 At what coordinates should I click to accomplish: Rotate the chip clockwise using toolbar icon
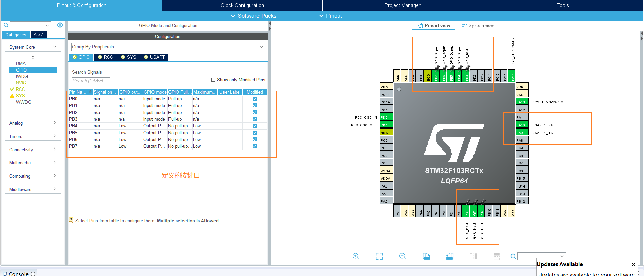(426, 256)
